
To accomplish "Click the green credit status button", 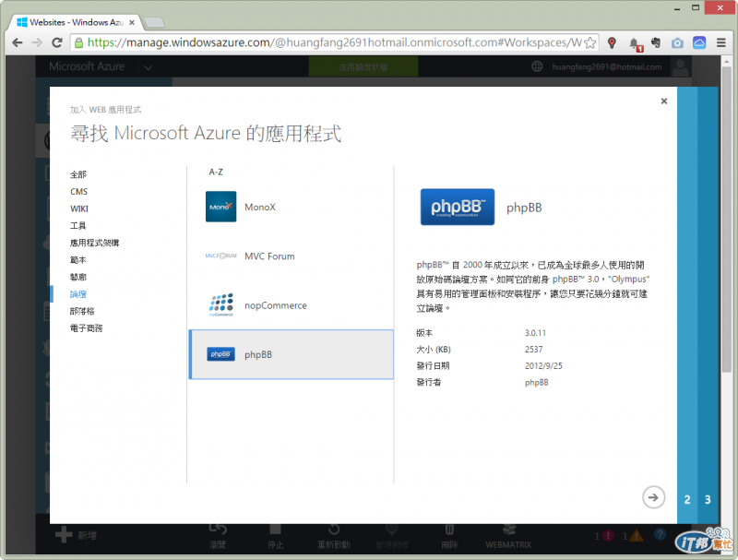I will (363, 67).
